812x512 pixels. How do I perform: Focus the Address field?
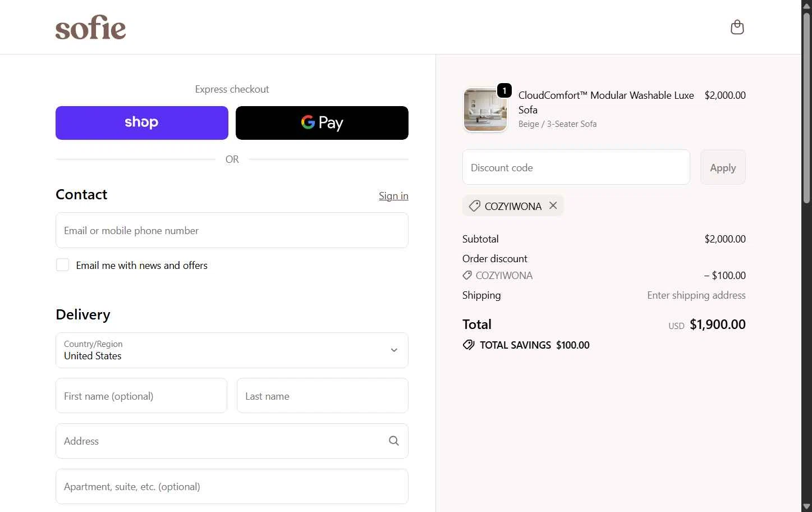(232, 441)
